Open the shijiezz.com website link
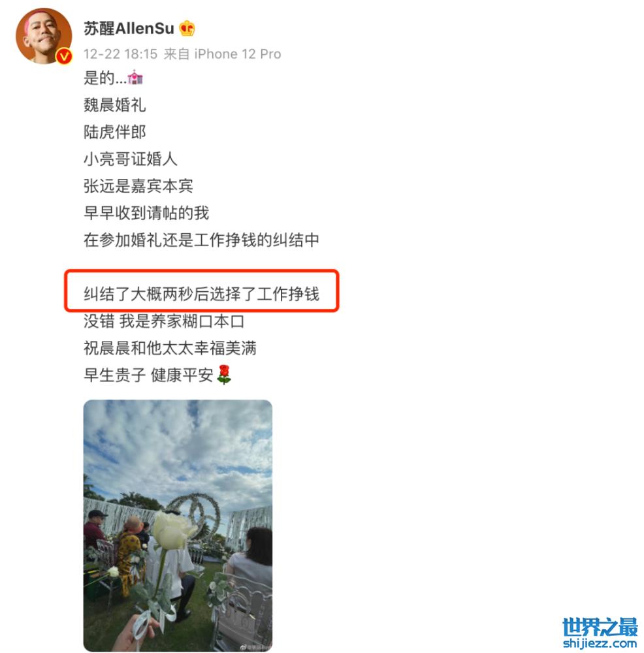 click(x=600, y=643)
